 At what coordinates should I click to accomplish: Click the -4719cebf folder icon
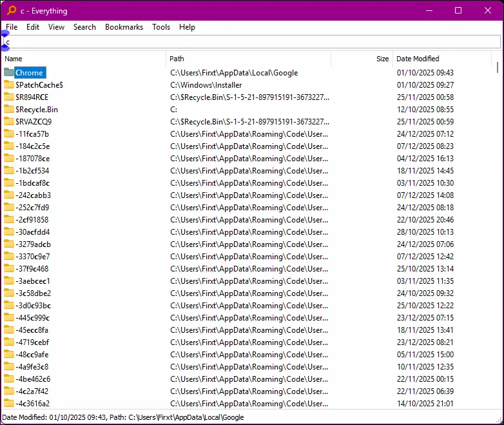pos(9,341)
